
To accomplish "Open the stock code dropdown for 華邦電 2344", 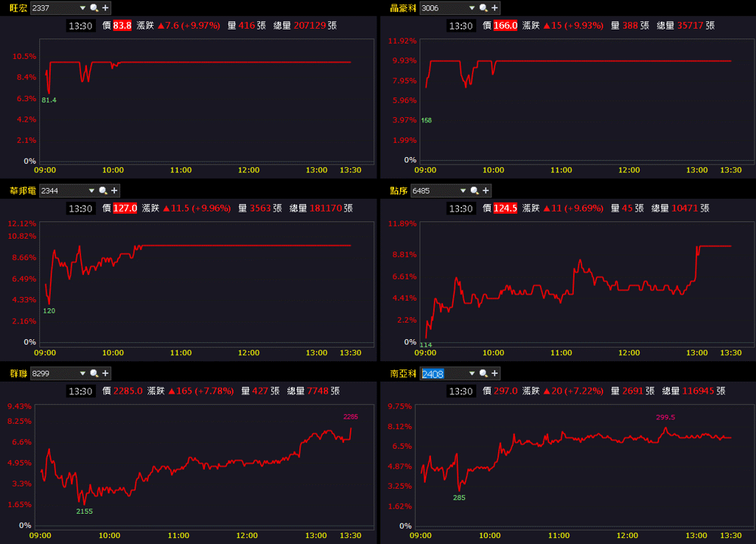I will click(91, 190).
